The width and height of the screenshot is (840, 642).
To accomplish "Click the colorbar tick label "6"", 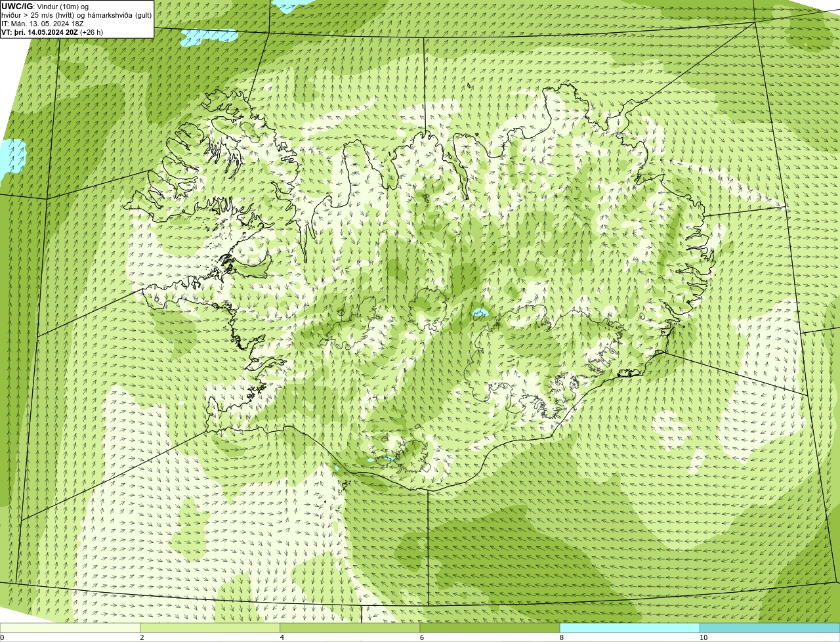I will point(421,637).
